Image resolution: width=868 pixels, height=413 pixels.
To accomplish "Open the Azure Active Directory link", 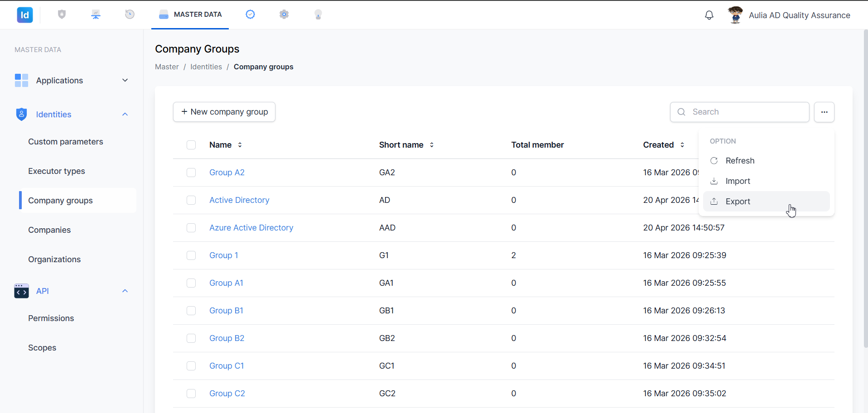I will [x=251, y=228].
